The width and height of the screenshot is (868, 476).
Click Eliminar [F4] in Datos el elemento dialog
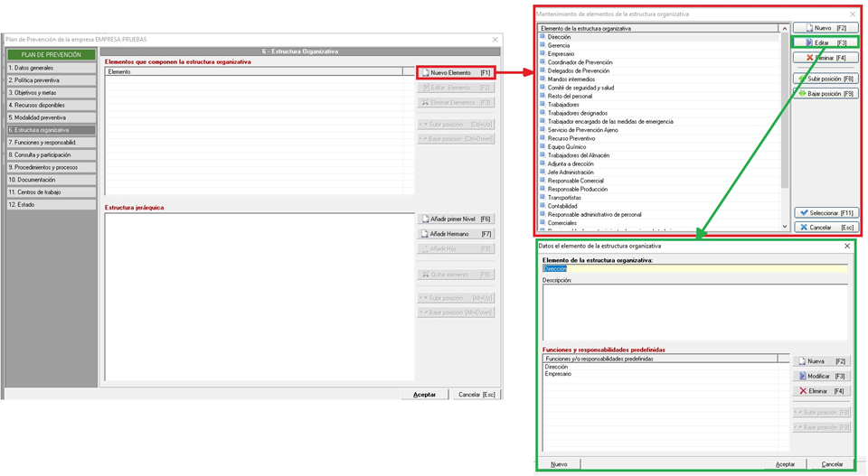[822, 391]
